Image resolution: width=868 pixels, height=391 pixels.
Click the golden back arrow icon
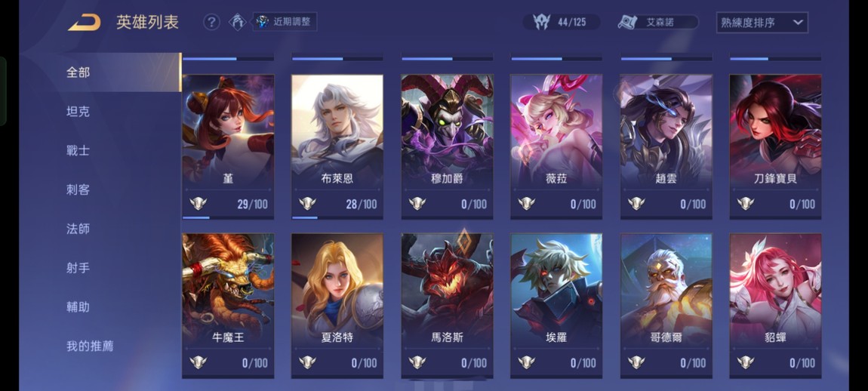tap(85, 23)
